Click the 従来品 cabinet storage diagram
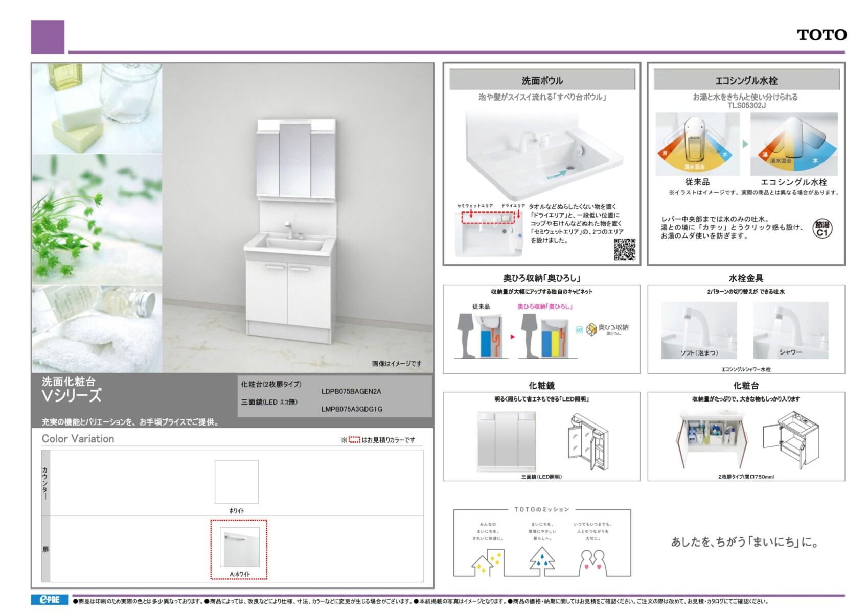Image resolution: width=868 pixels, height=613 pixels. pyautogui.click(x=482, y=336)
